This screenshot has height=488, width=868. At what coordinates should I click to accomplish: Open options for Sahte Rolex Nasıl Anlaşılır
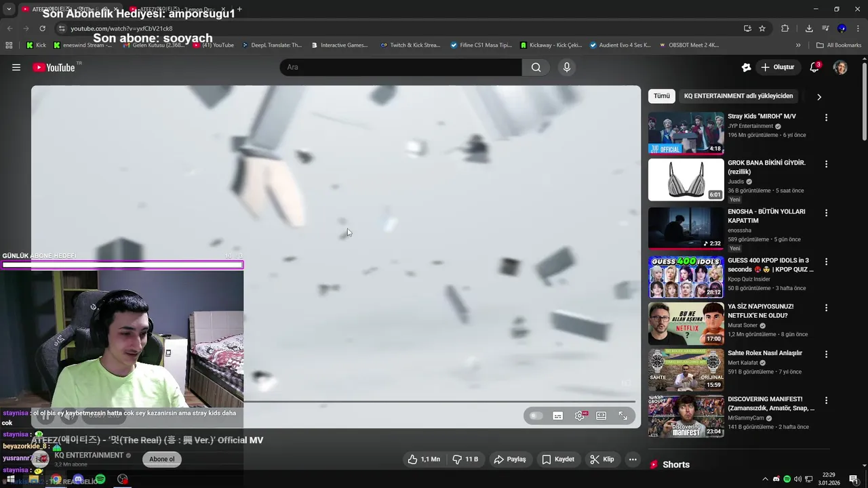tap(826, 354)
